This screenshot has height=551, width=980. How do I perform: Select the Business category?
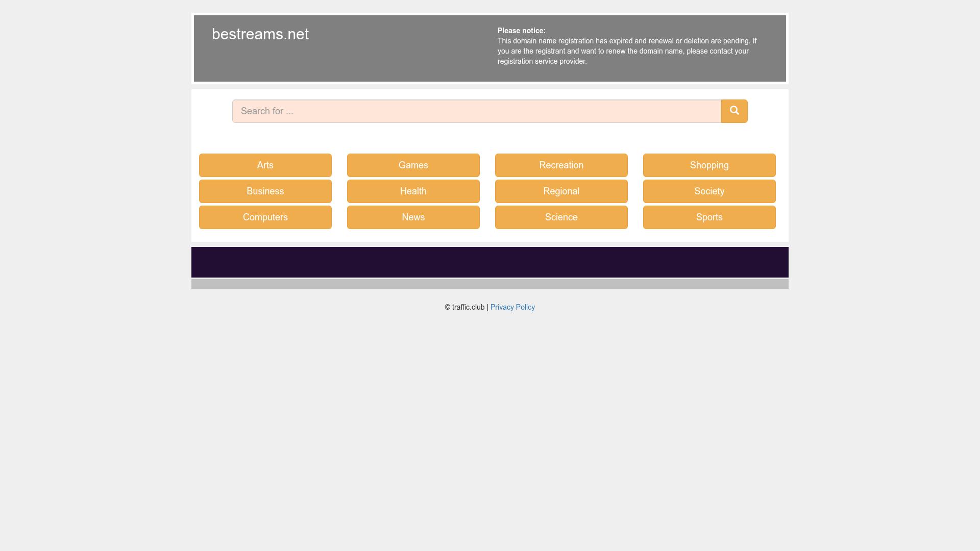pyautogui.click(x=265, y=191)
